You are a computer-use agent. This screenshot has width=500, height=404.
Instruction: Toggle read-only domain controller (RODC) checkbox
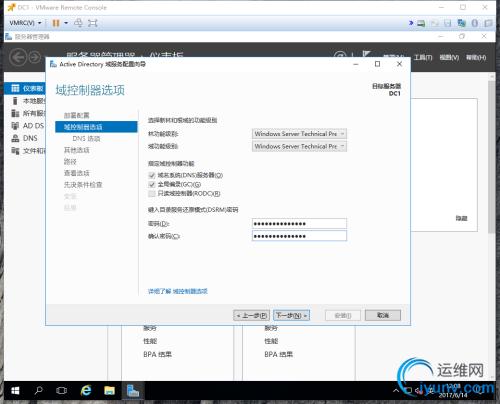click(152, 194)
